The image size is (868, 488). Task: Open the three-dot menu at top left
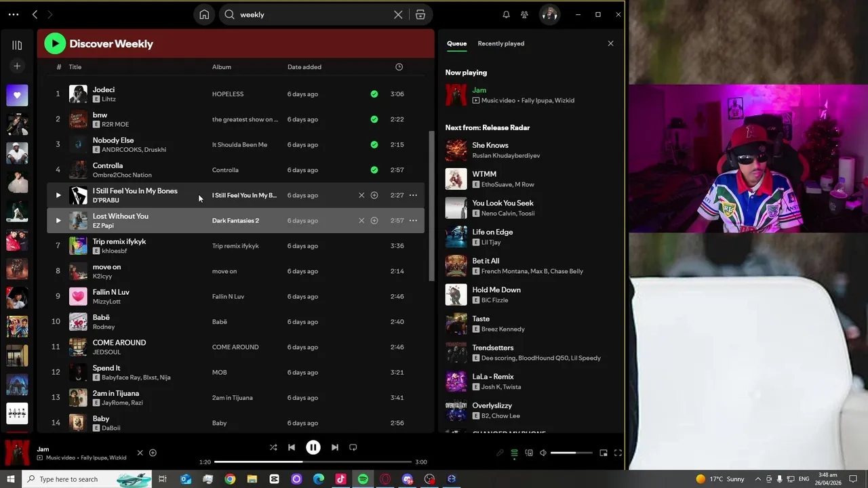pos(14,14)
